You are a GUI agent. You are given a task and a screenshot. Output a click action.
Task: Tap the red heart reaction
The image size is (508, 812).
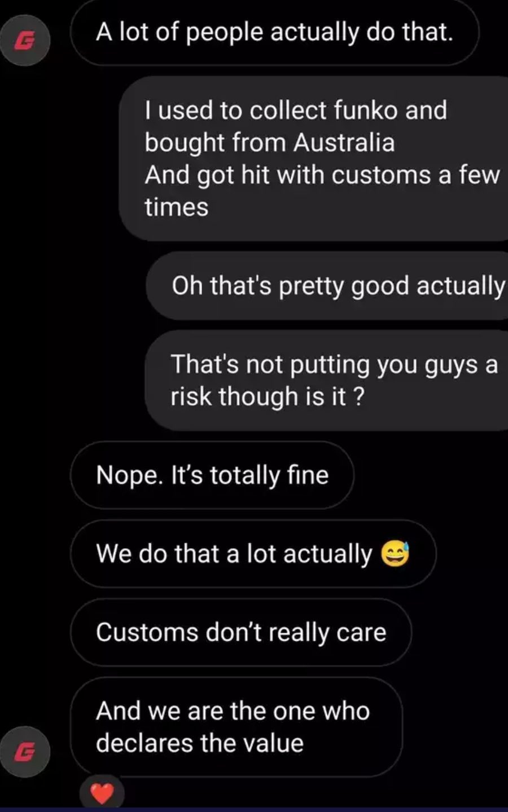point(102,793)
